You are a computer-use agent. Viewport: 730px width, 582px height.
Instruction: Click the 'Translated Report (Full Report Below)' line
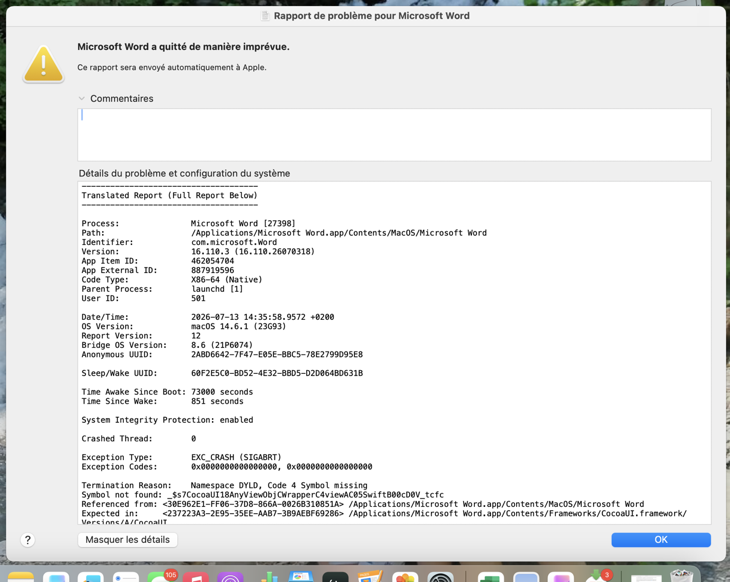[169, 196]
